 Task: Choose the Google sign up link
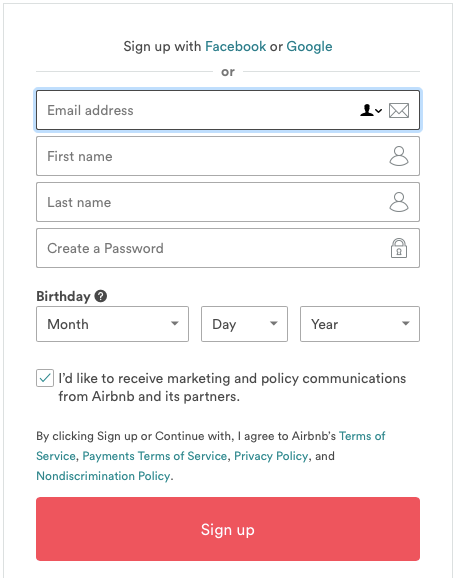(309, 47)
